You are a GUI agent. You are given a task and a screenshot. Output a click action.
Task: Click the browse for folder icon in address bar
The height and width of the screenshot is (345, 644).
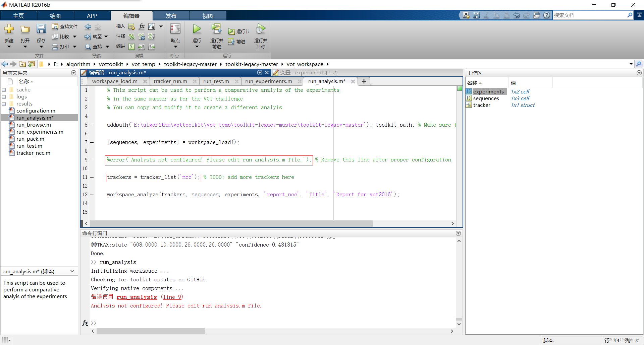click(32, 64)
